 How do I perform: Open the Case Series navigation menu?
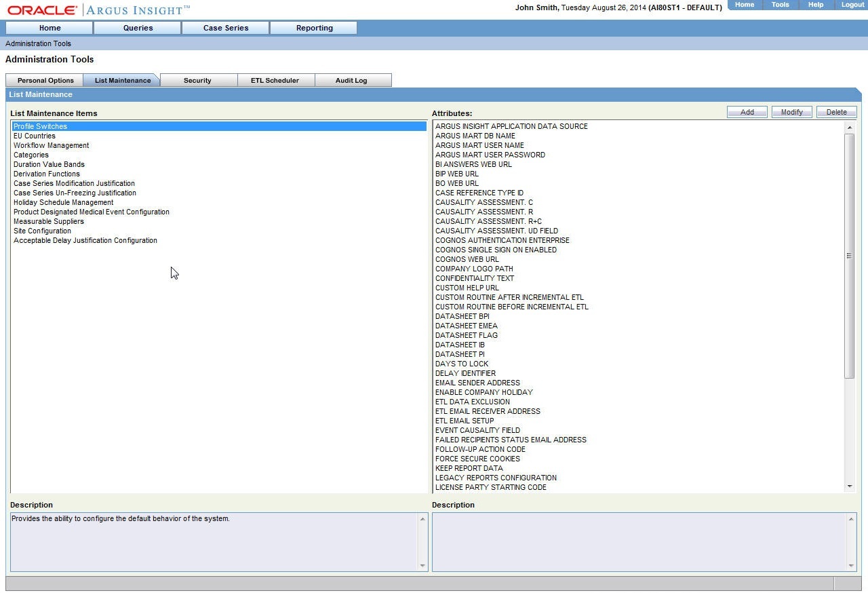226,28
